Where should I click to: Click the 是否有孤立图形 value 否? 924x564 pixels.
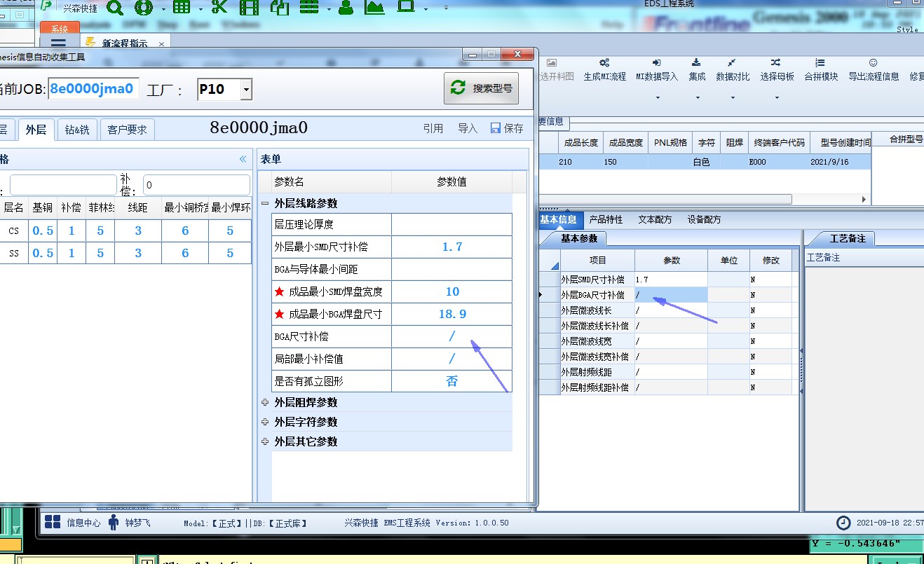click(x=452, y=381)
